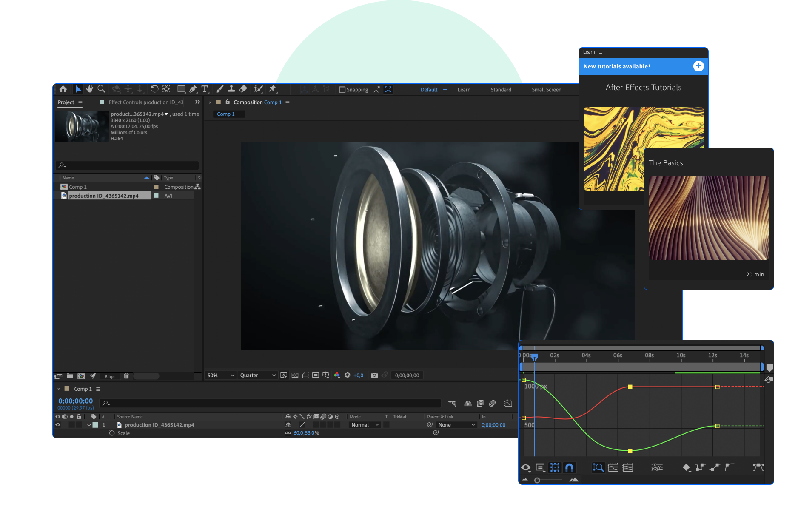Click the Comp 1 label color in Project list

(x=156, y=187)
